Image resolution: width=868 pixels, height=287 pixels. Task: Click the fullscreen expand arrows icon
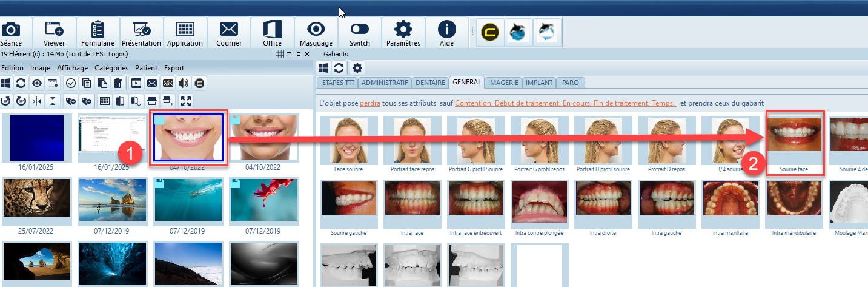point(186,101)
